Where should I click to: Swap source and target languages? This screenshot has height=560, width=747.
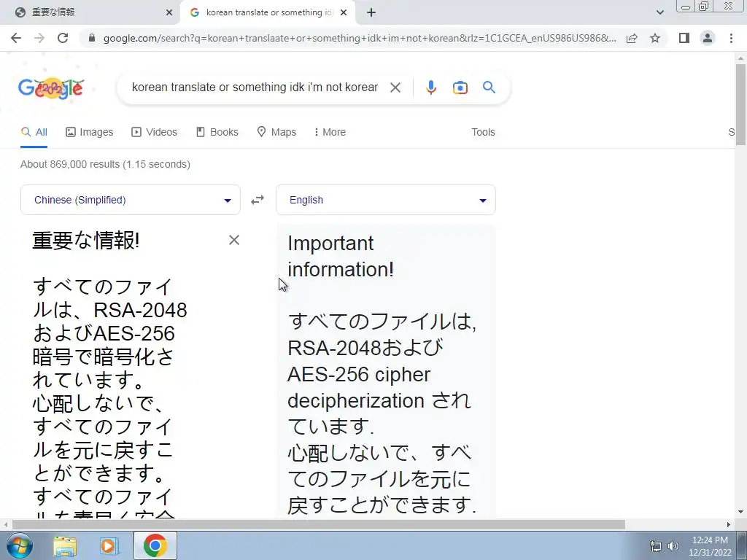point(258,200)
